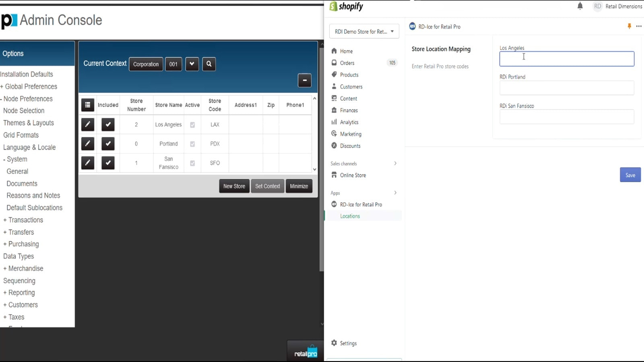644x362 pixels.
Task: Toggle Active checkbox for Los Angeles
Action: coord(192,125)
